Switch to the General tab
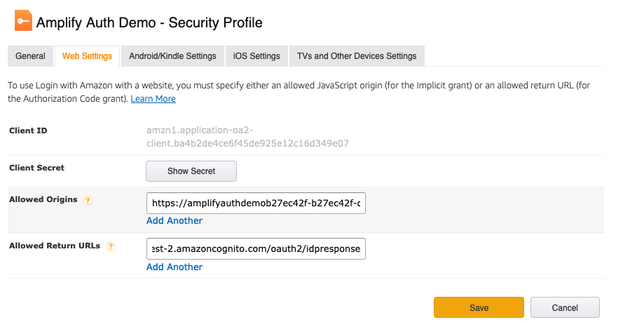Image resolution: width=644 pixels, height=334 pixels. click(30, 56)
